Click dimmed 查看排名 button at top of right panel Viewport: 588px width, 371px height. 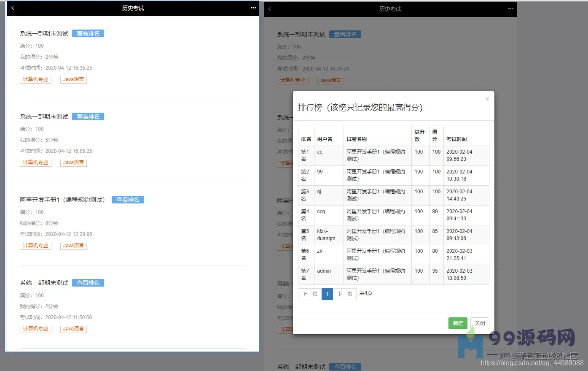[x=345, y=34]
